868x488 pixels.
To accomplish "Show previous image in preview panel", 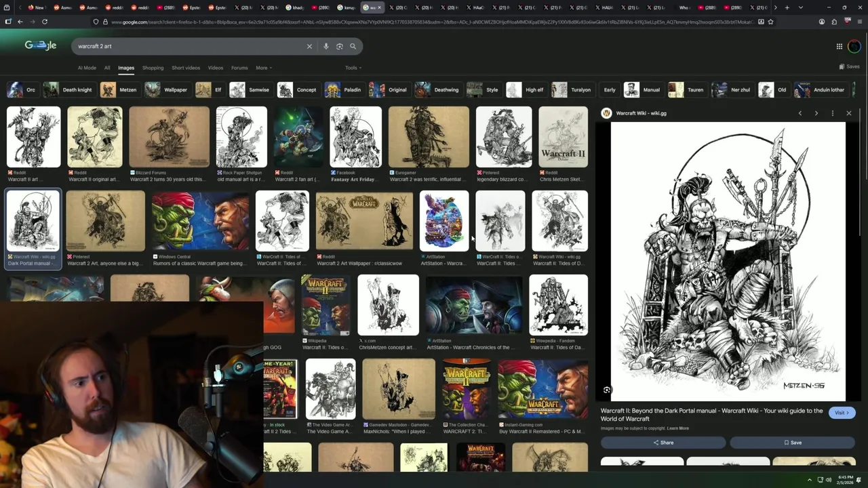I will coord(800,113).
